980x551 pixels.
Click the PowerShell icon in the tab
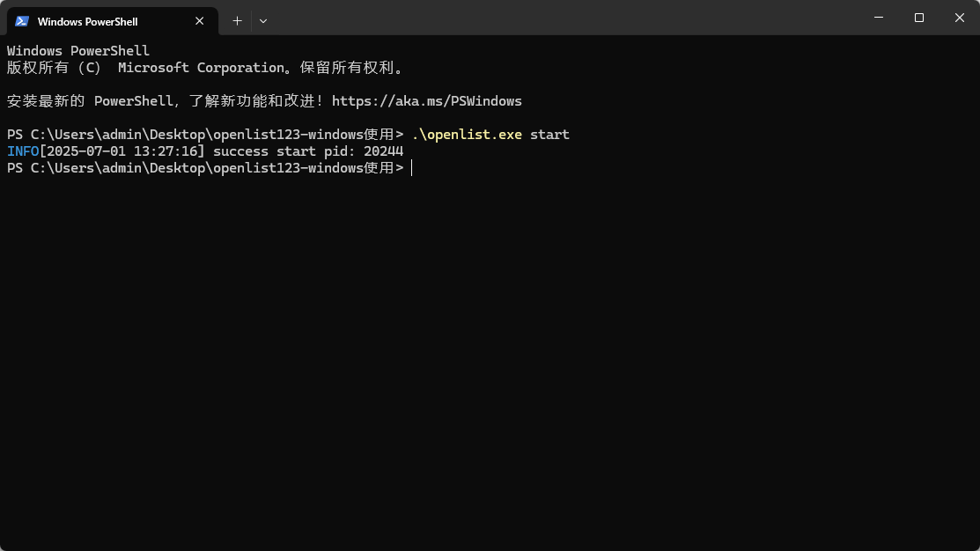point(22,21)
